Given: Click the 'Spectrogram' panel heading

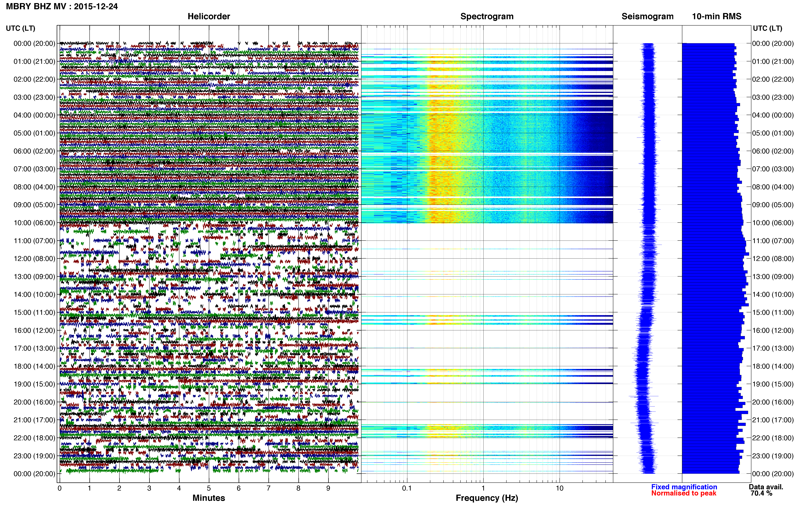Looking at the screenshot, I should (487, 16).
